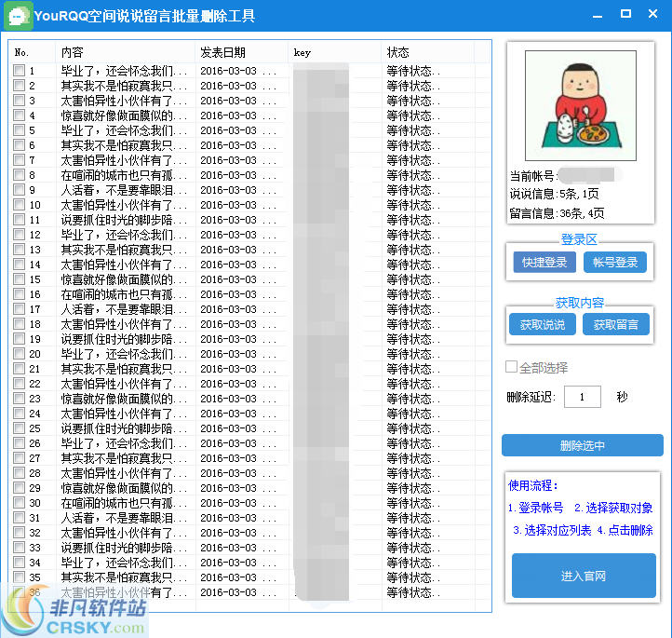
Task: Check the checkbox for row 1
Action: pos(19,70)
